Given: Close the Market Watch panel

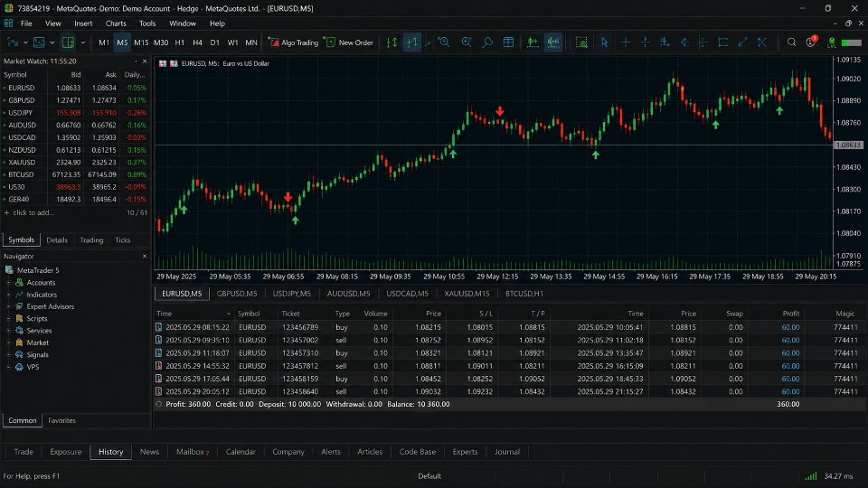Looking at the screenshot, I should click(145, 61).
